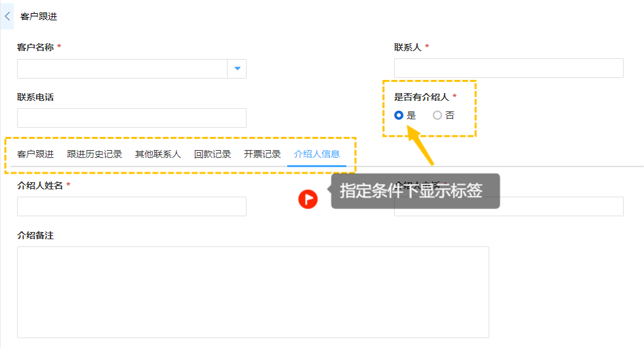Click the back chevron beside the page title
This screenshot has height=348, width=644.
click(7, 16)
